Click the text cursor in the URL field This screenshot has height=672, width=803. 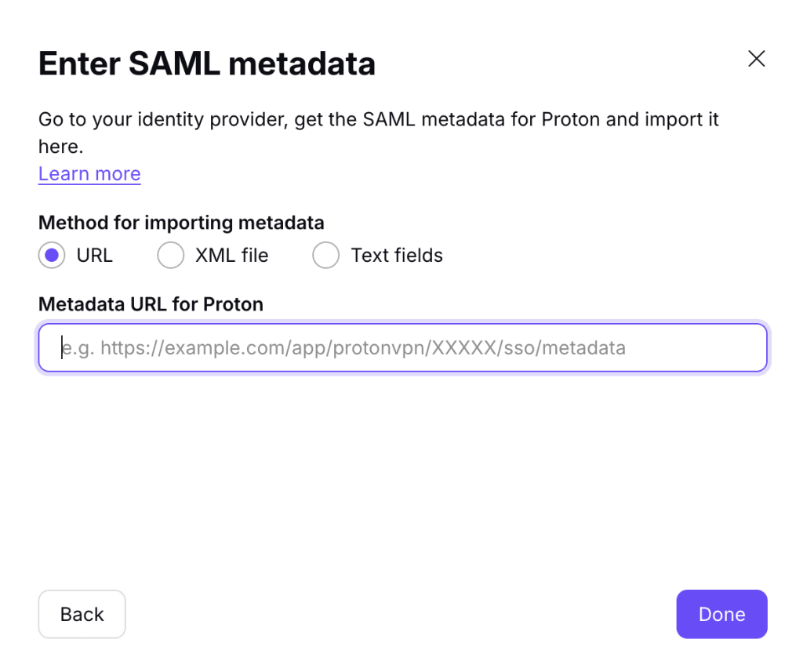coord(62,347)
